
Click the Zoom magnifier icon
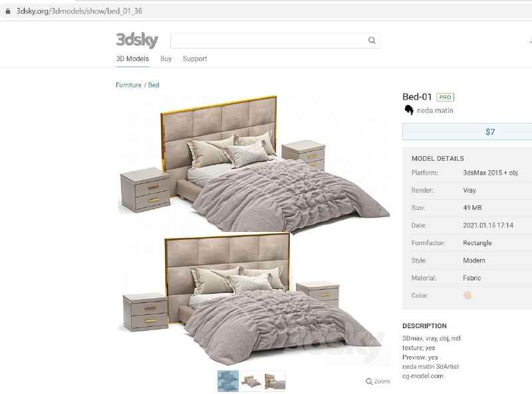tap(369, 381)
